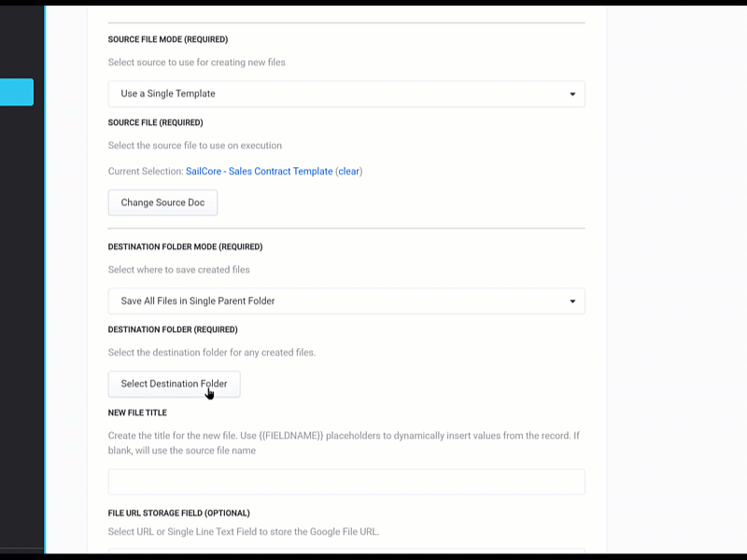This screenshot has width=747, height=560.
Task: Click the Current Selection text
Action: pos(145,171)
